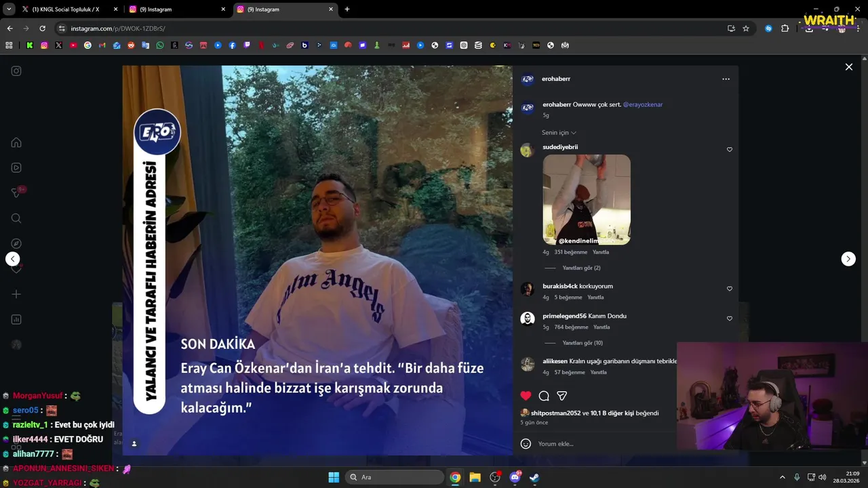This screenshot has height=488, width=868.
Task: Open Chrome tab search dropdown
Action: coord(9,9)
